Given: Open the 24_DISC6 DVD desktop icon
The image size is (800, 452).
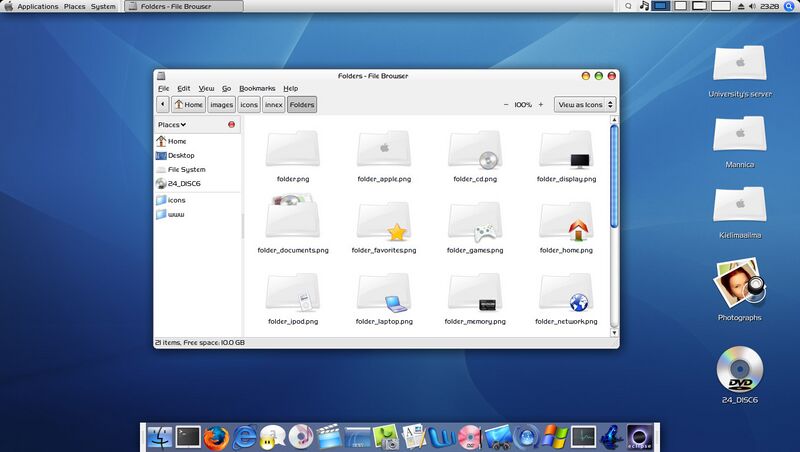Looking at the screenshot, I should point(740,370).
